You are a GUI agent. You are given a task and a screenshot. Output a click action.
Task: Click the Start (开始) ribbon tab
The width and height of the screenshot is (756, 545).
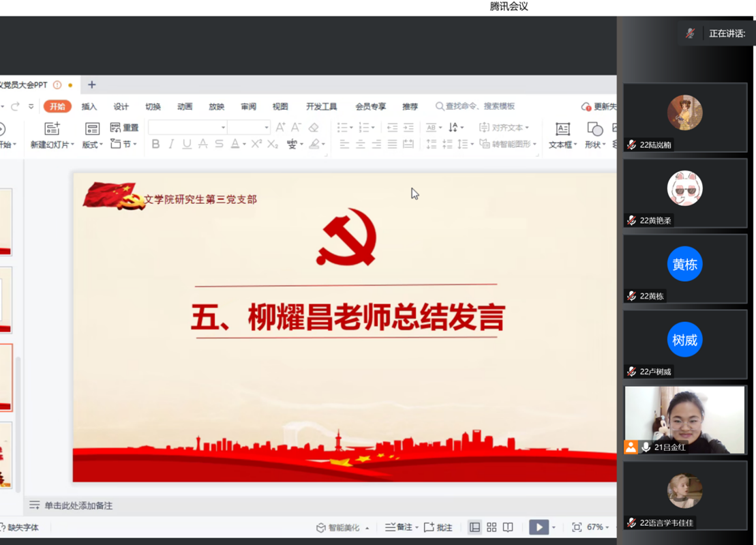click(57, 106)
